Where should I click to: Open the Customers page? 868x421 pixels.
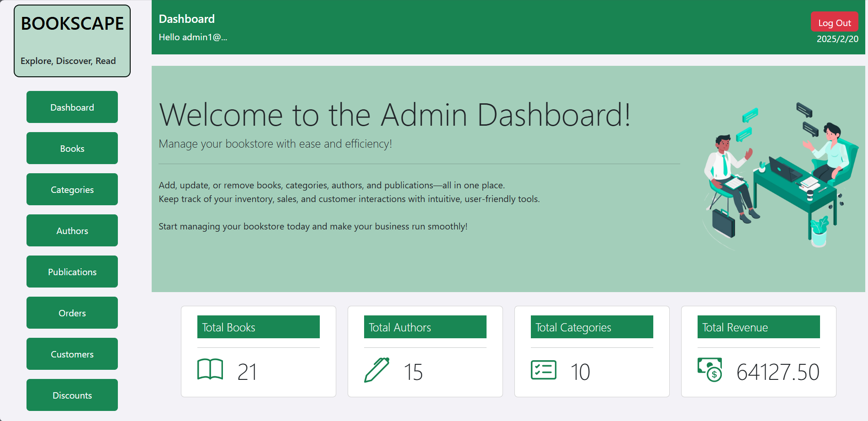(x=72, y=354)
